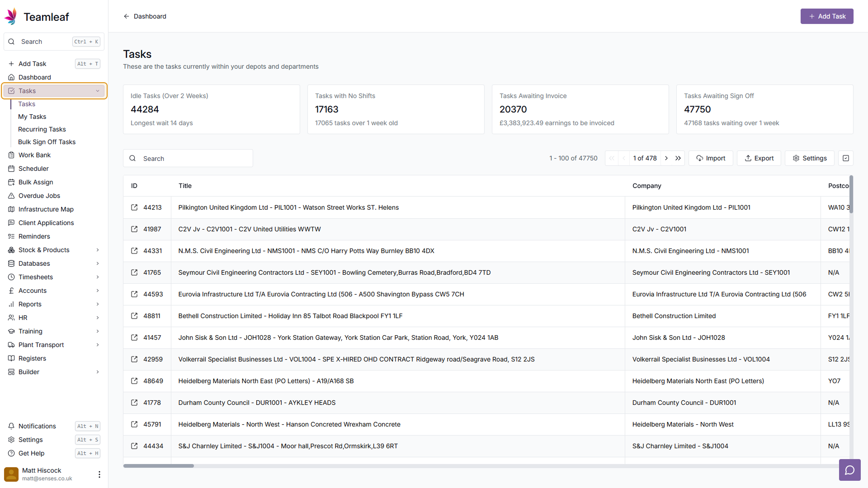Click the horizontal table scrollbar

point(159,466)
